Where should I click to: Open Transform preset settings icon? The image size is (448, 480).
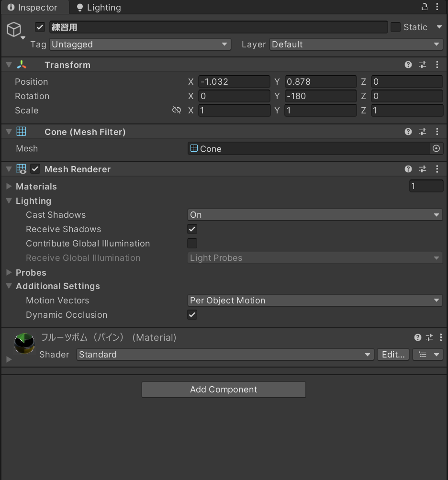[423, 65]
